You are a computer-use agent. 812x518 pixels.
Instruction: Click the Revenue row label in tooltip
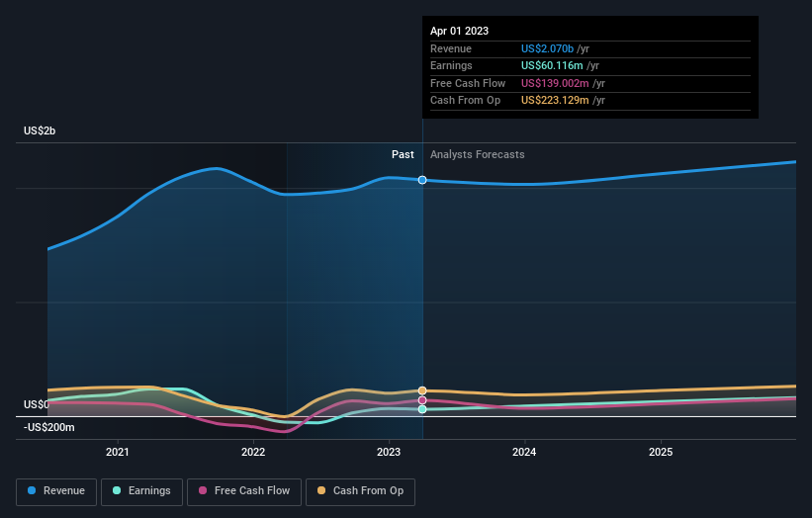click(451, 48)
